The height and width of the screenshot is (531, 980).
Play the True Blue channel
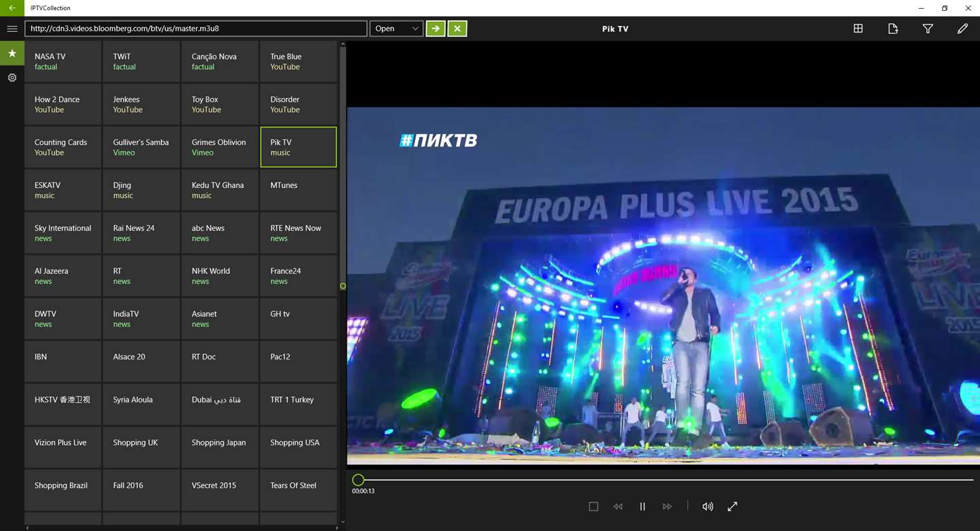[x=299, y=61]
